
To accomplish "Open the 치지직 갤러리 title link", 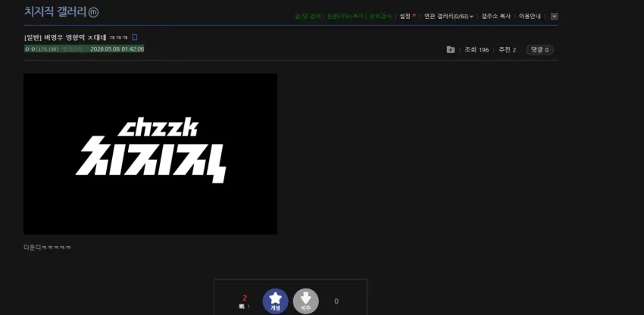I will (55, 12).
